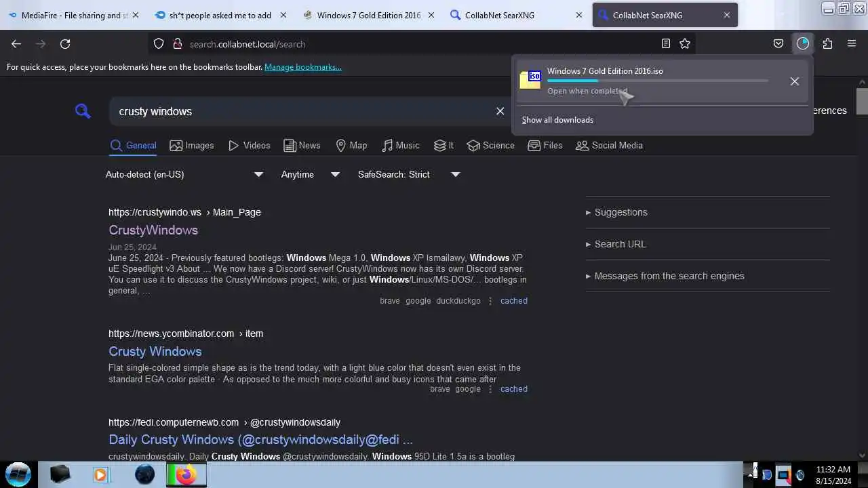Viewport: 868px width, 488px height.
Task: Open cached link for CrustyWindows result
Action: pyautogui.click(x=514, y=301)
